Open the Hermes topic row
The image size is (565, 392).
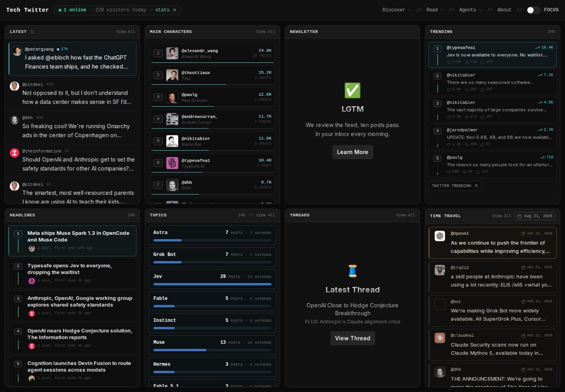coord(212,367)
